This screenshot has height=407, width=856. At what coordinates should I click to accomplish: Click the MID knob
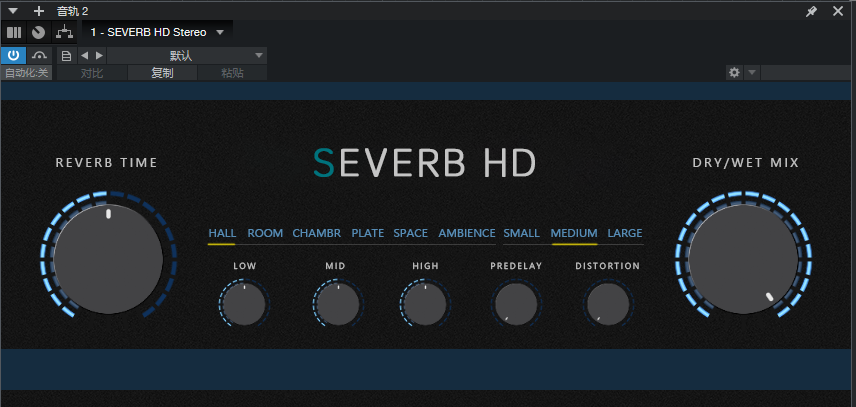coord(337,304)
